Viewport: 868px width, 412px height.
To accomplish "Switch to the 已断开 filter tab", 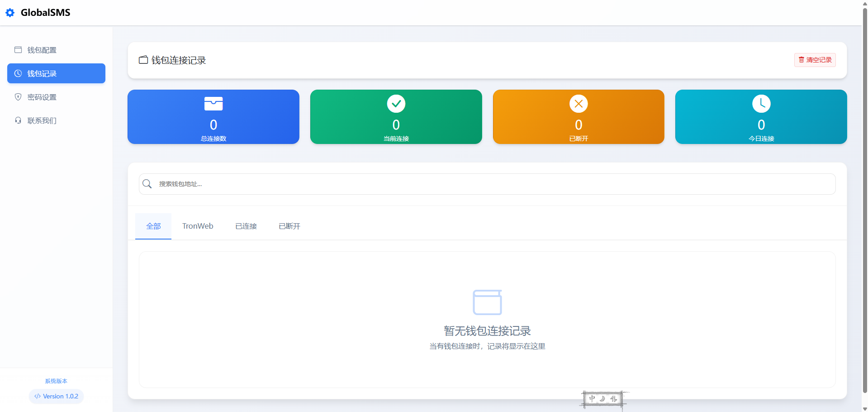I will click(289, 226).
